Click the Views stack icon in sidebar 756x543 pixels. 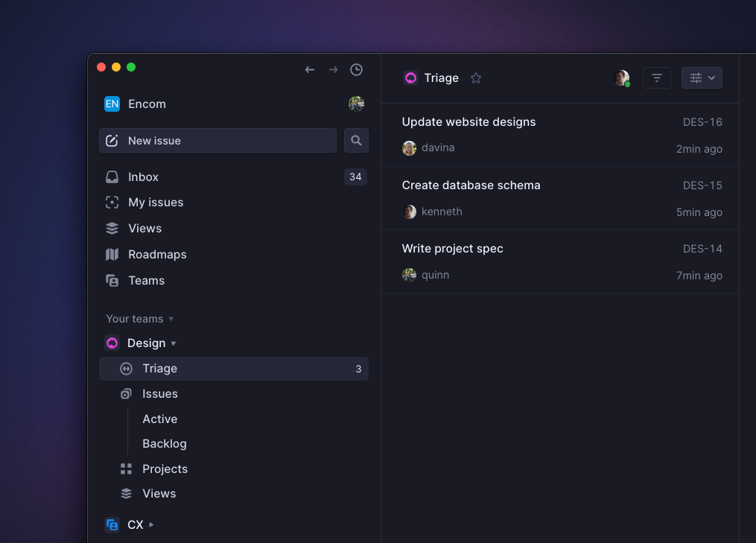[112, 228]
